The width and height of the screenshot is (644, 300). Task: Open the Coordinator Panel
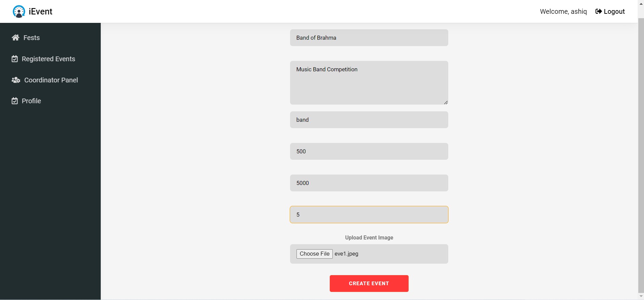click(x=51, y=80)
